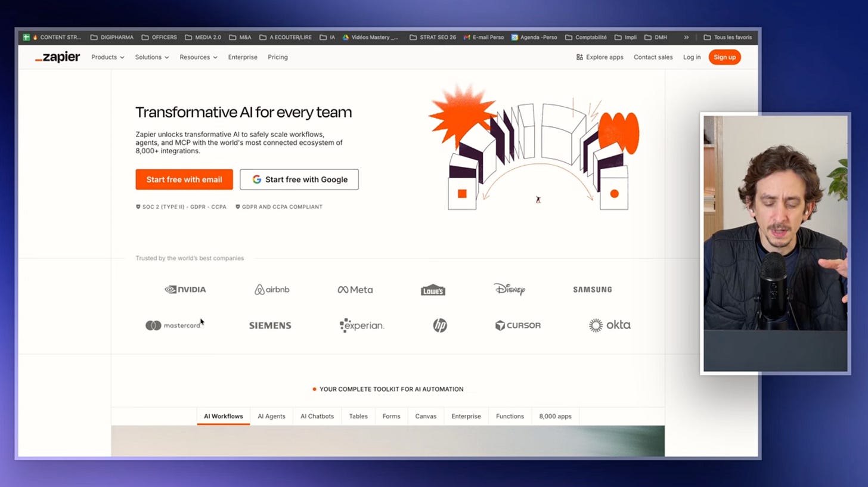
Task: Open the Agenda -Perso calendar bookmark
Action: 534,37
